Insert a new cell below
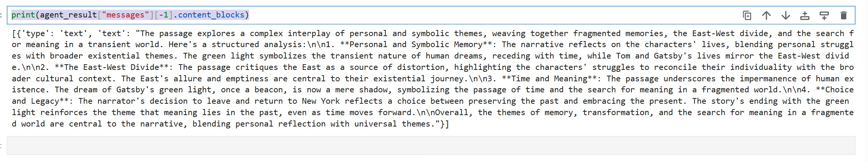Viewport: 868px width, 163px height. point(824,15)
